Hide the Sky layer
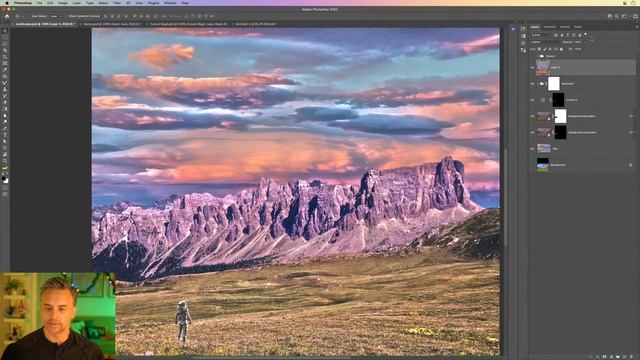The width and height of the screenshot is (640, 360). tap(532, 149)
